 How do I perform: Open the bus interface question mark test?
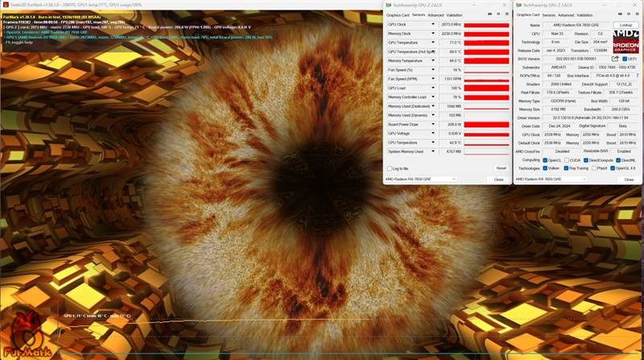(x=637, y=76)
